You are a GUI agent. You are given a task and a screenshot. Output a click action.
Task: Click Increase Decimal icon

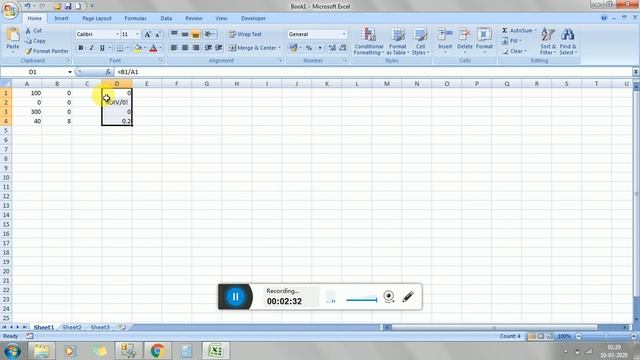(x=332, y=48)
